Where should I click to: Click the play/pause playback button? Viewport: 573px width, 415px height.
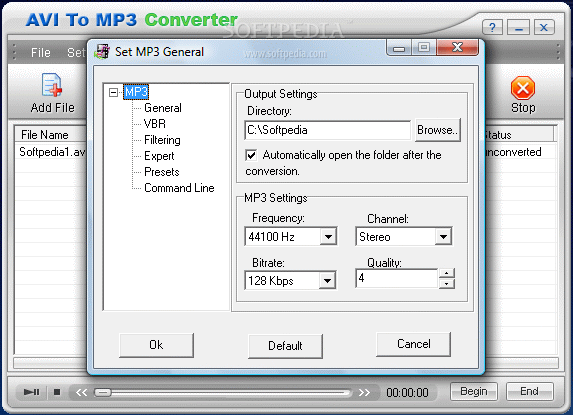pyautogui.click(x=31, y=392)
